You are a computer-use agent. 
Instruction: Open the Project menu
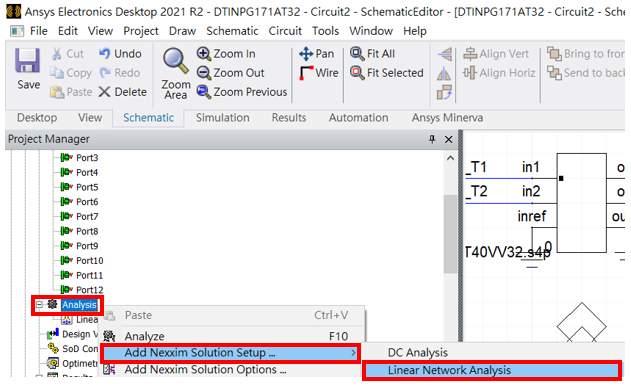pos(141,31)
